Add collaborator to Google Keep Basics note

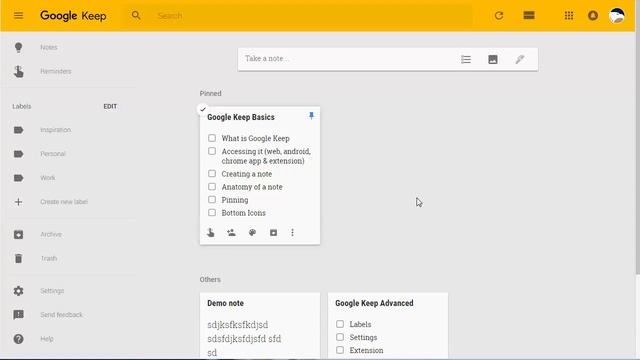[231, 233]
